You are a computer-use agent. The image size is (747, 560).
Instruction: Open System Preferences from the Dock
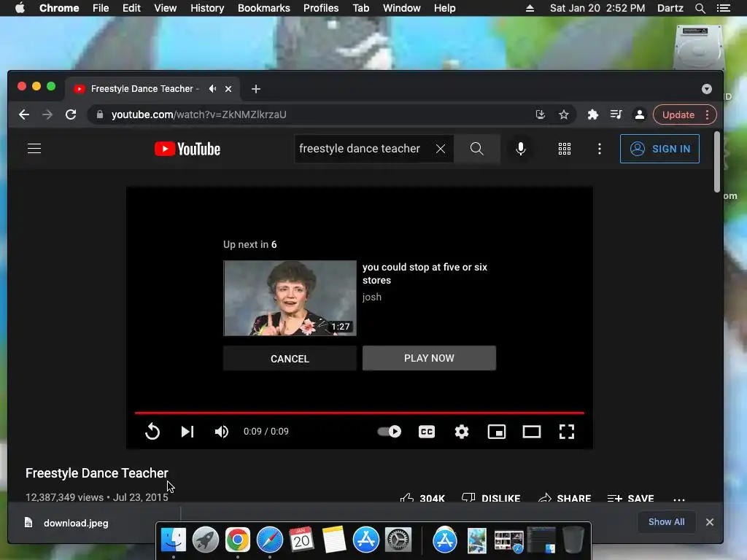point(398,540)
